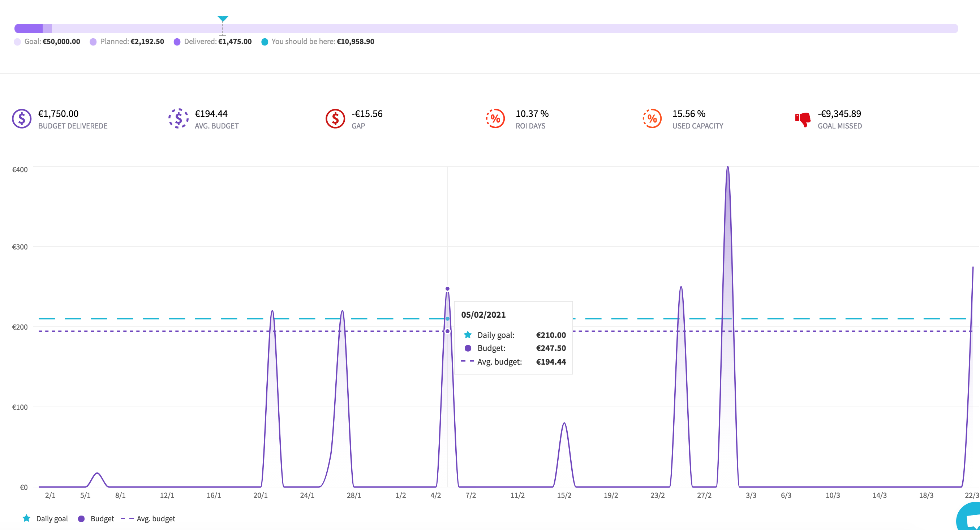Click the ROI Days percent icon
This screenshot has width=980, height=530.
[x=495, y=119]
